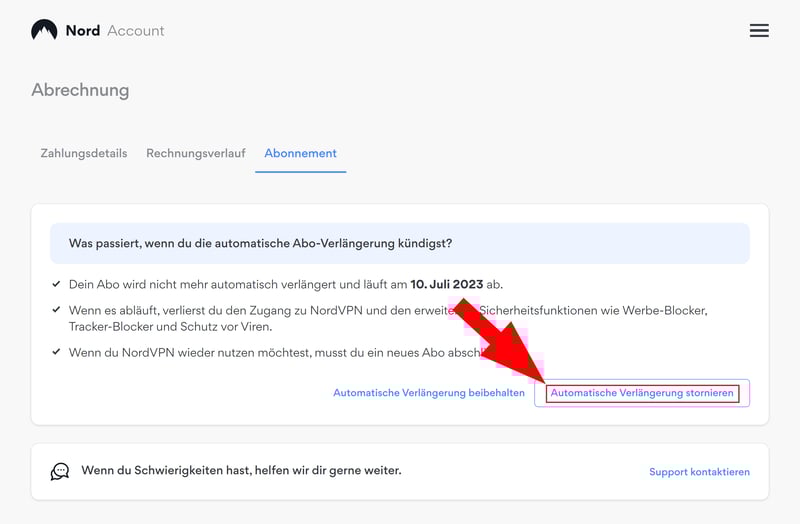
Task: Click the Abrechnung page heading
Action: (x=80, y=90)
